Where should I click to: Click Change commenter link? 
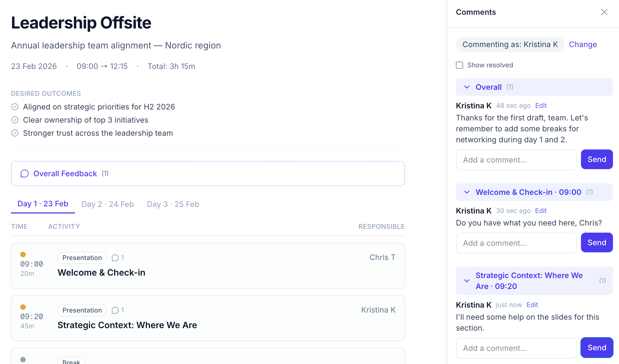583,44
